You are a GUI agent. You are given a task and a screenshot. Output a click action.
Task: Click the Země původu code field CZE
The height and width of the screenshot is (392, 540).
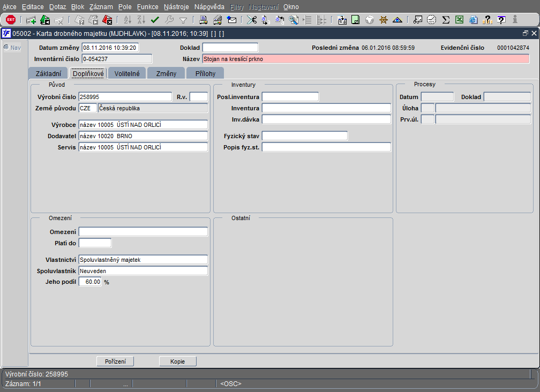pyautogui.click(x=88, y=108)
